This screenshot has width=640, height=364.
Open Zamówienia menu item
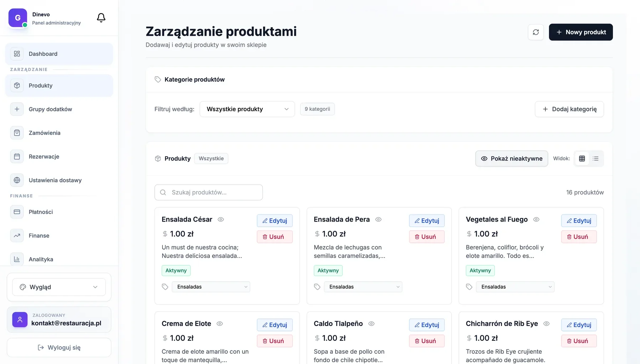coord(59,133)
